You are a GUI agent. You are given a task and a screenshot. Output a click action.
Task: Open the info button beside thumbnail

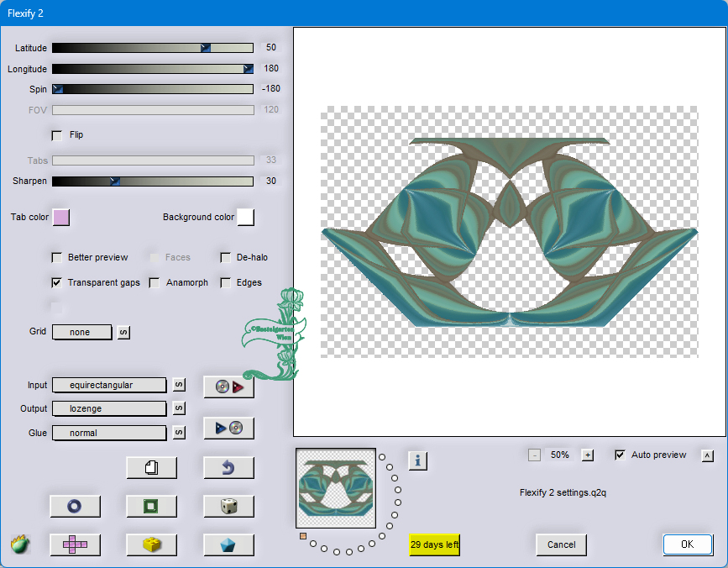point(418,460)
